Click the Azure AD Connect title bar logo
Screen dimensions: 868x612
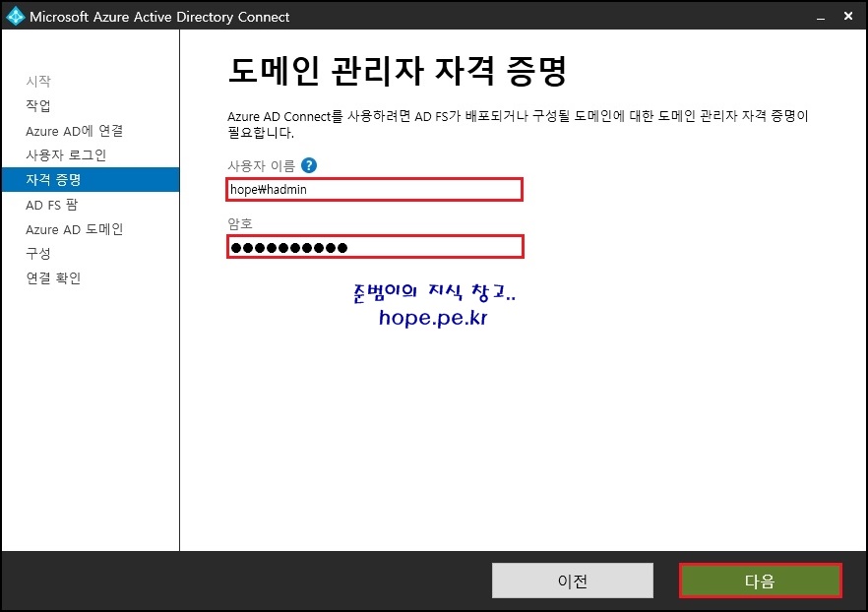[16, 16]
